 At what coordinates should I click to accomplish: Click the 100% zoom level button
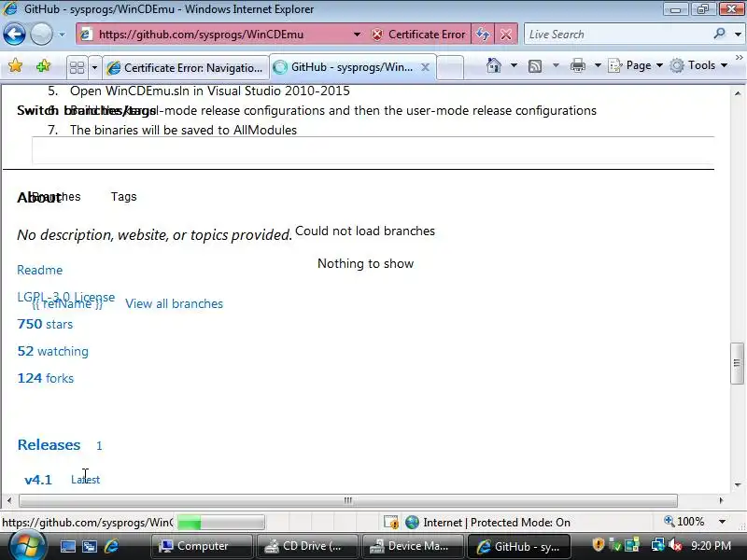click(x=684, y=522)
